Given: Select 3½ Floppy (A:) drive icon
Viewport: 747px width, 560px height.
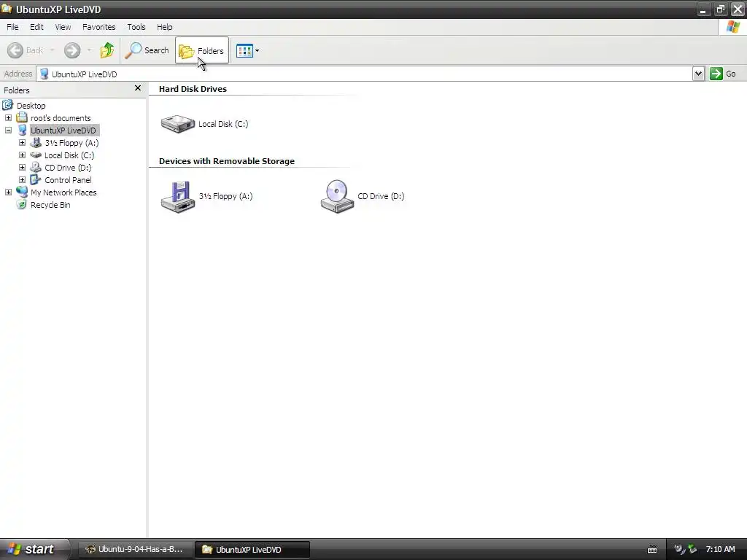Looking at the screenshot, I should (x=178, y=196).
